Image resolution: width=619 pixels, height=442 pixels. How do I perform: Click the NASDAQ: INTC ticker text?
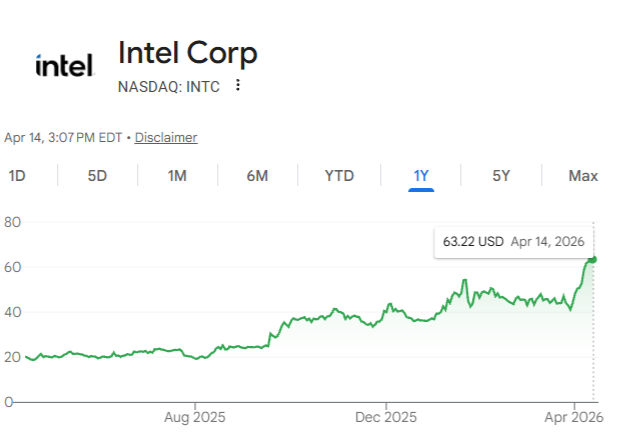point(169,86)
